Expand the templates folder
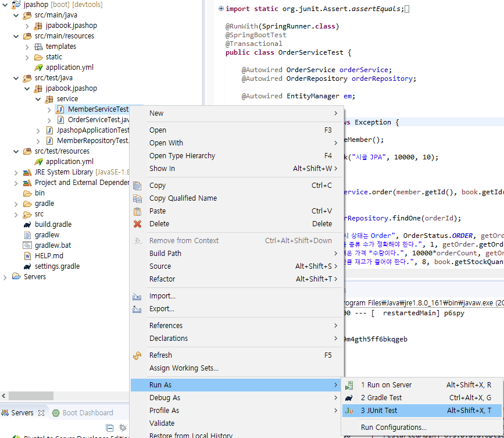The width and height of the screenshot is (504, 438). pos(27,47)
